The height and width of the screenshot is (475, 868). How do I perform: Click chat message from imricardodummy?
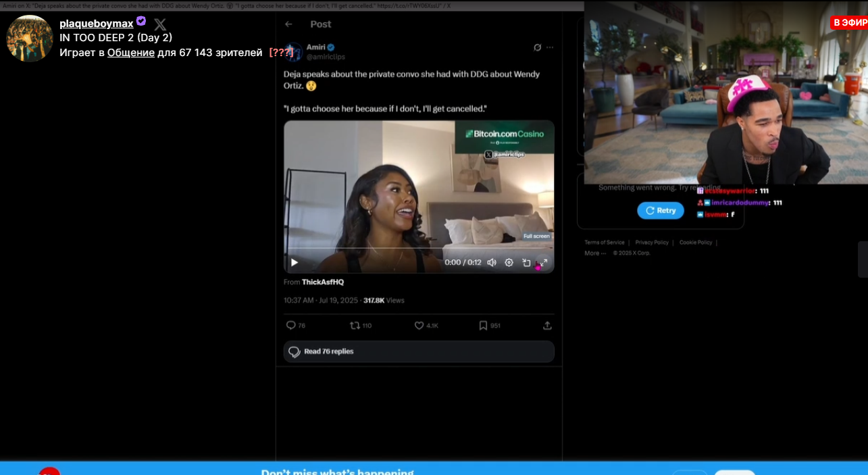[x=740, y=203]
